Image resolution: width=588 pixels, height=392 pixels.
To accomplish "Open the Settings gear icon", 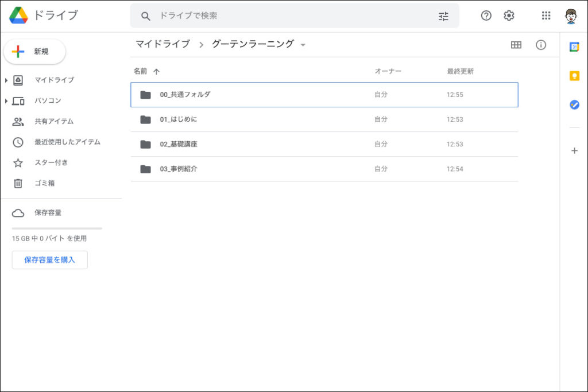I will tap(509, 16).
